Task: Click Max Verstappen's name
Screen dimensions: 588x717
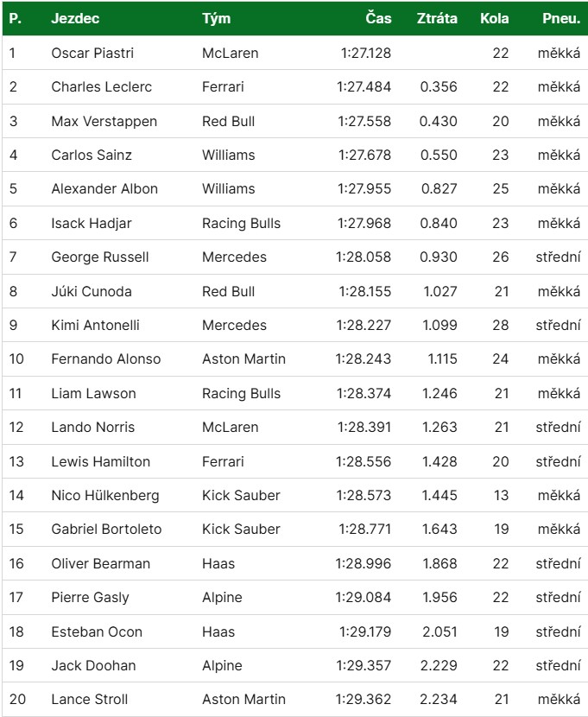Action: point(104,121)
